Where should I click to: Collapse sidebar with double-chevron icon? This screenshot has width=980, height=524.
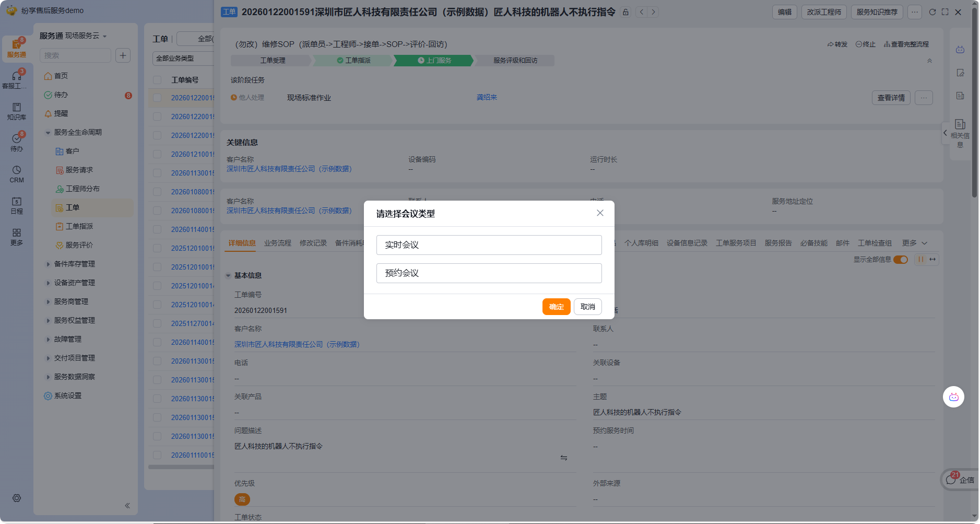tap(127, 505)
